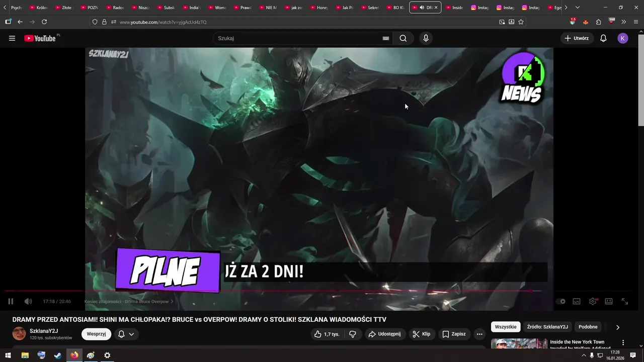
Task: Start voice search with the microphone
Action: coord(426,38)
